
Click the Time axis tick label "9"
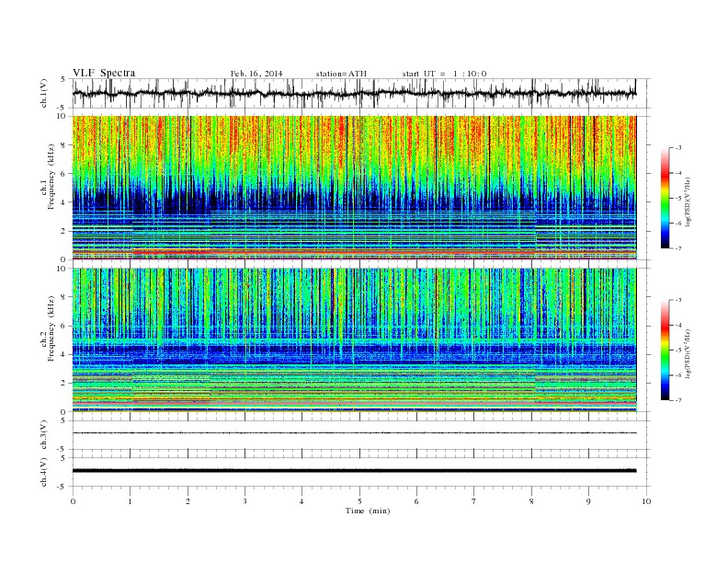[x=588, y=501]
